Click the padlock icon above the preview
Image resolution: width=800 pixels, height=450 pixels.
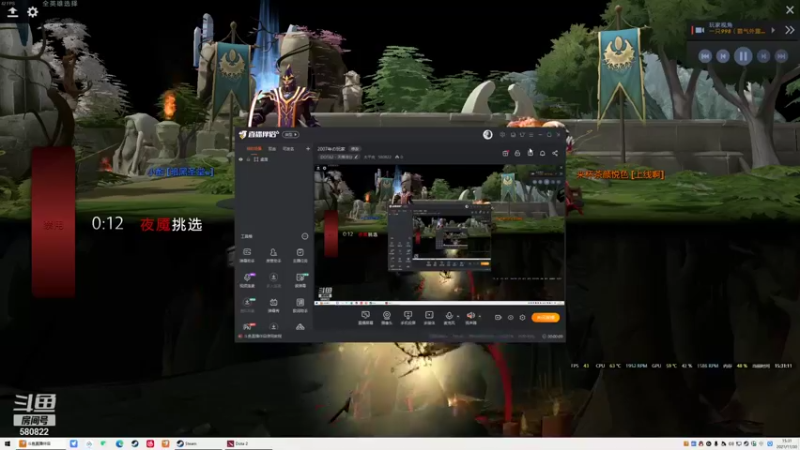pos(517,154)
